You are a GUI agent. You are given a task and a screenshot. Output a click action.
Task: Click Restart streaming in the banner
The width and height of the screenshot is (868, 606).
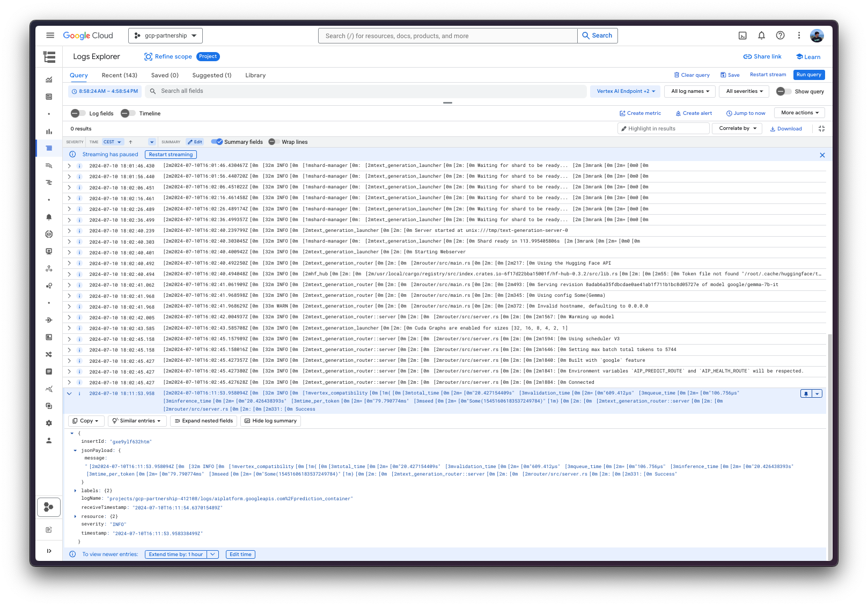tap(171, 155)
